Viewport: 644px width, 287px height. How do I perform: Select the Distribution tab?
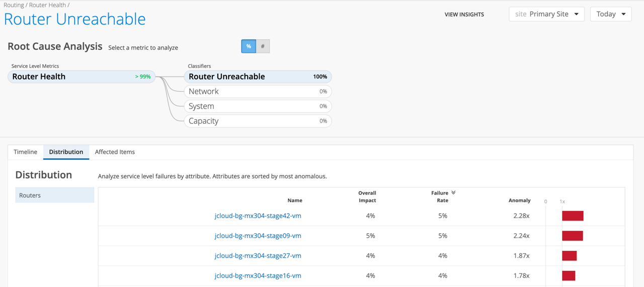66,152
